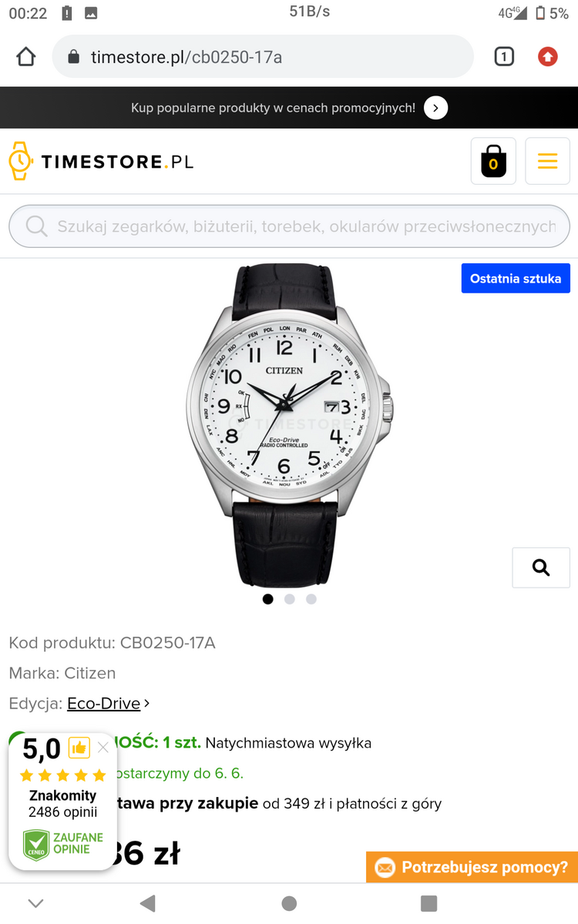Viewport: 578px width, 924px height.
Task: Click the Potrzebujesz pomocy? help button
Action: 472,868
